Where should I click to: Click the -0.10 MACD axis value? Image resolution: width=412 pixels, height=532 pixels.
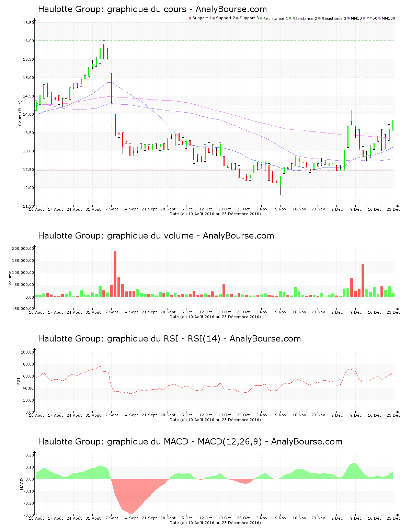[x=29, y=491]
